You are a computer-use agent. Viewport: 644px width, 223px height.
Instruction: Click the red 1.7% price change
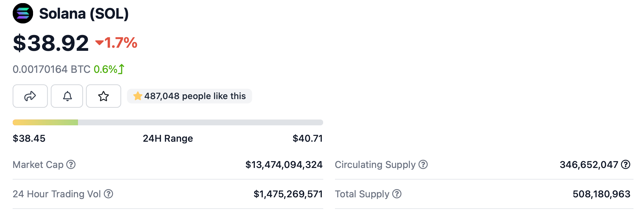point(117,43)
